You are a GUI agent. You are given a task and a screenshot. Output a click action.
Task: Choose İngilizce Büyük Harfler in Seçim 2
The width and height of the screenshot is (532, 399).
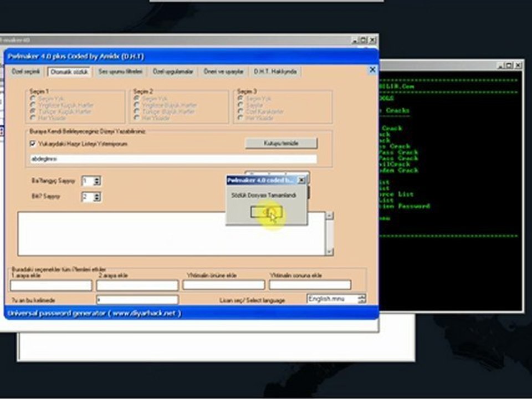137,105
